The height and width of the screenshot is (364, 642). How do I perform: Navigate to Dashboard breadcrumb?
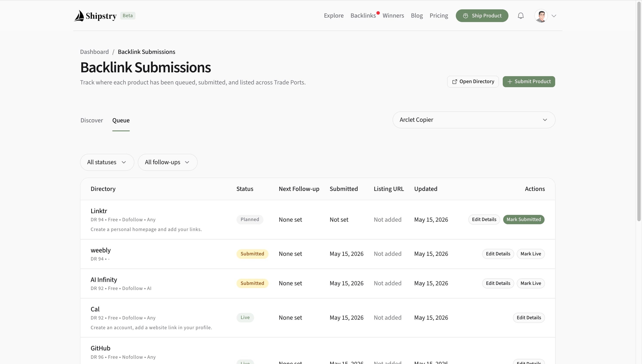94,52
